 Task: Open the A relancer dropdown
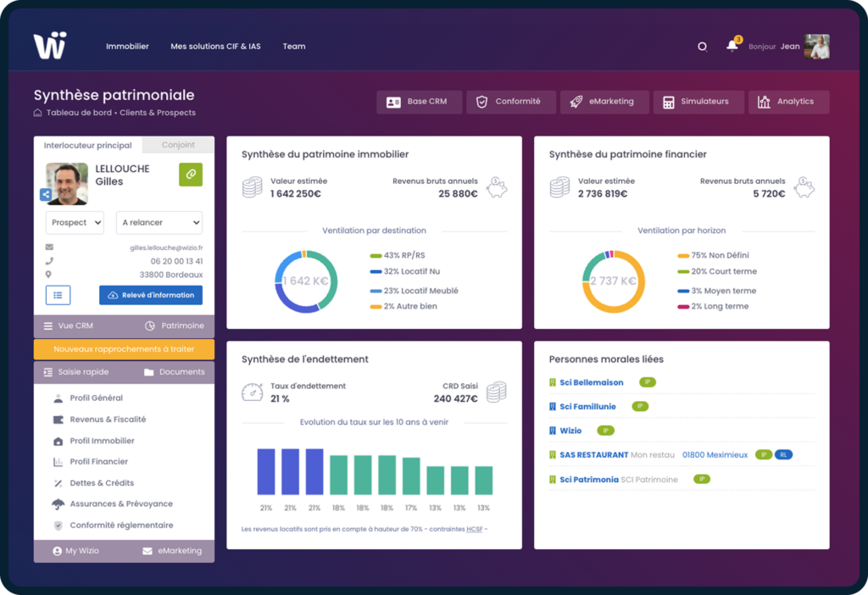point(159,222)
